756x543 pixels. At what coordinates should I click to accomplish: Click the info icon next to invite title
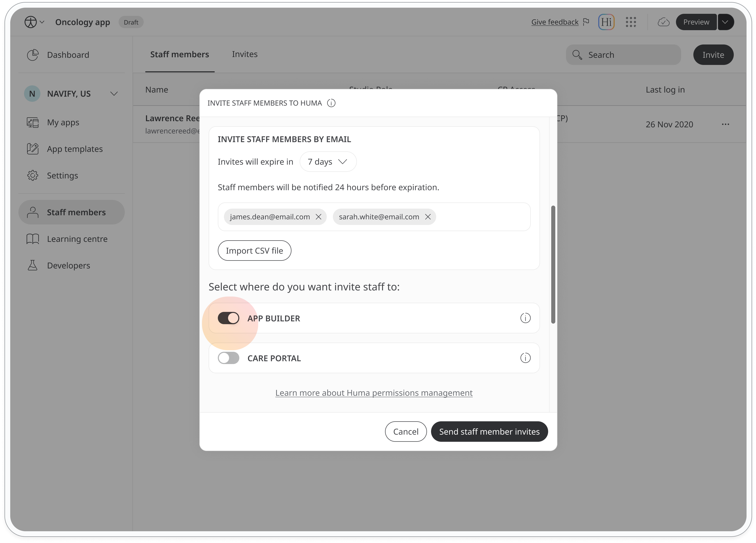click(x=332, y=103)
